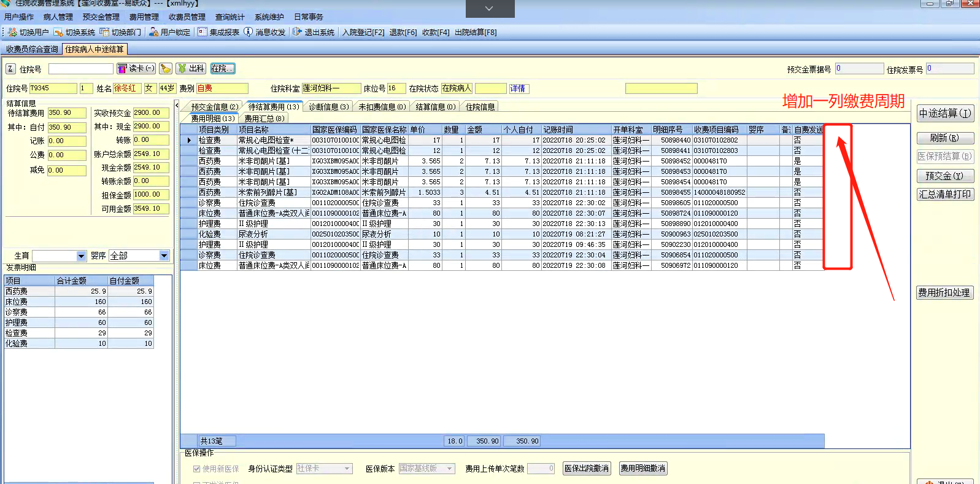Open the 收费员管理 menu
Image resolution: width=980 pixels, height=484 pixels.
(187, 17)
